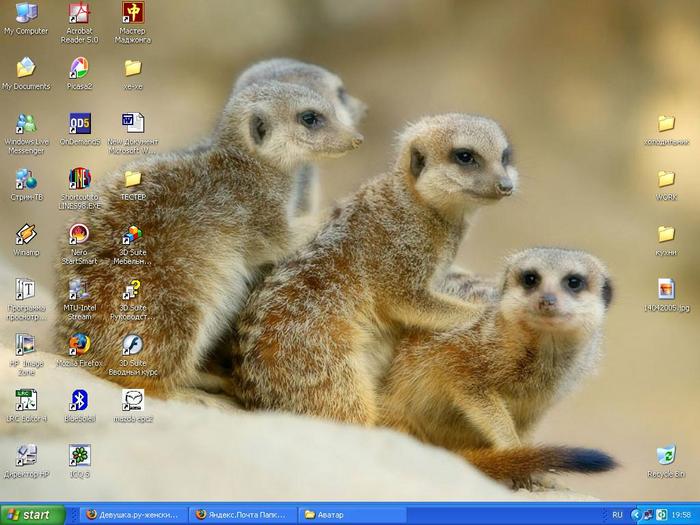Switch to Яндекс.Почта Папк... taskbar window
Image resolution: width=700 pixels, height=525 pixels.
coord(242,515)
